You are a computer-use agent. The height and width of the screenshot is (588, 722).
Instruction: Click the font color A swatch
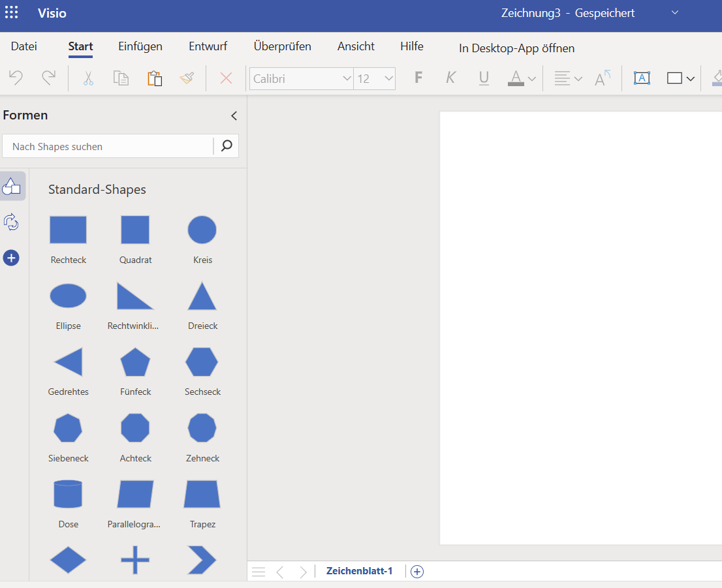[516, 78]
